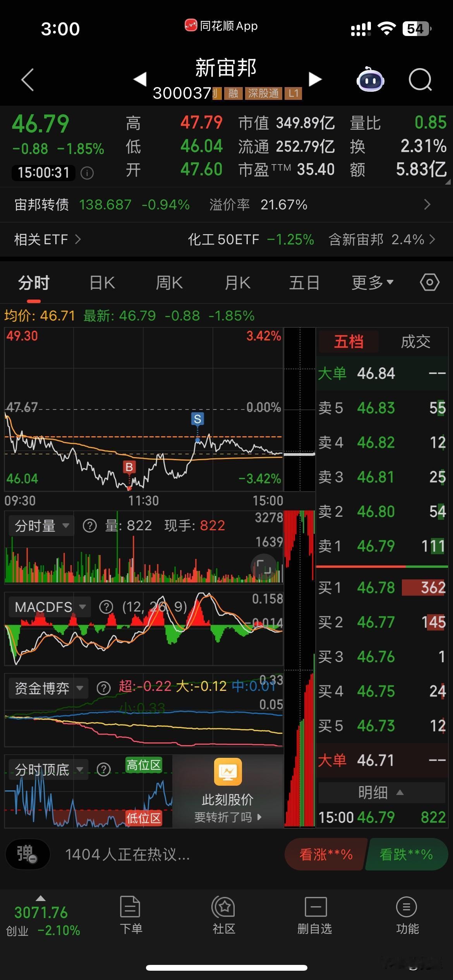Image resolution: width=453 pixels, height=980 pixels.
Task: Switch to the 成交 trades tab
Action: click(415, 342)
